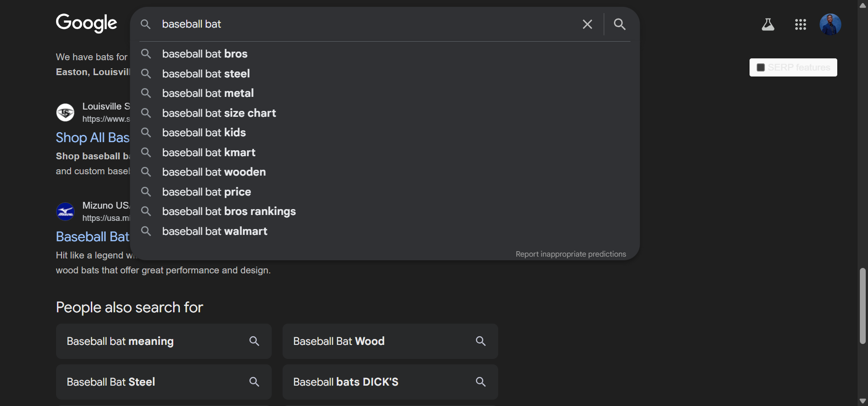This screenshot has width=868, height=406.
Task: Choose baseball bat bros rankings suggestion
Action: 385,211
